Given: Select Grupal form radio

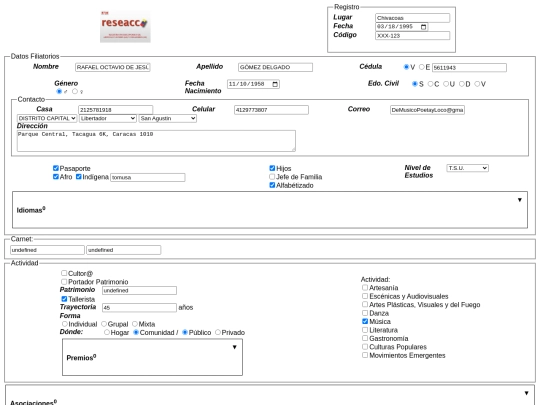Looking at the screenshot, I should click(x=104, y=324).
